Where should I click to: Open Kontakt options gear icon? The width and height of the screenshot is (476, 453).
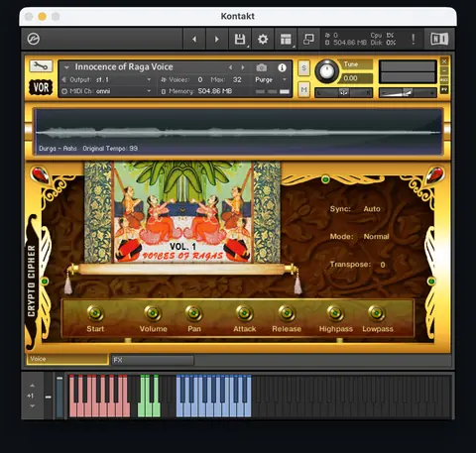[263, 39]
